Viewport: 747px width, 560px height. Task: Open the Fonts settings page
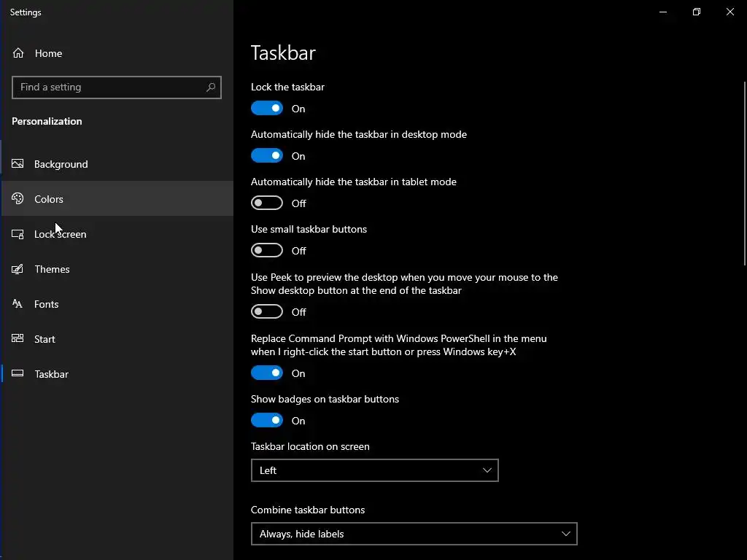coord(46,304)
